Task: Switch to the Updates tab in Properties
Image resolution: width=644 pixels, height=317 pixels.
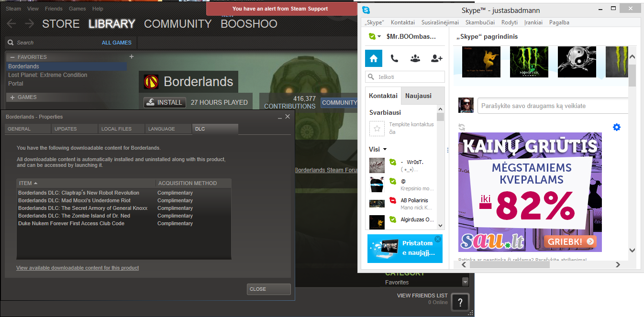Action: pos(74,129)
